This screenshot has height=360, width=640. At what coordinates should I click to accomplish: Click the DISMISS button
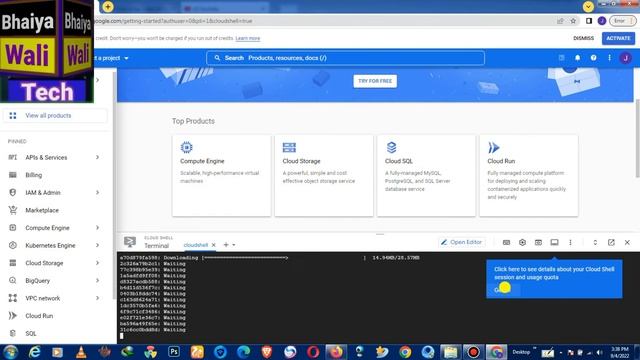(583, 38)
